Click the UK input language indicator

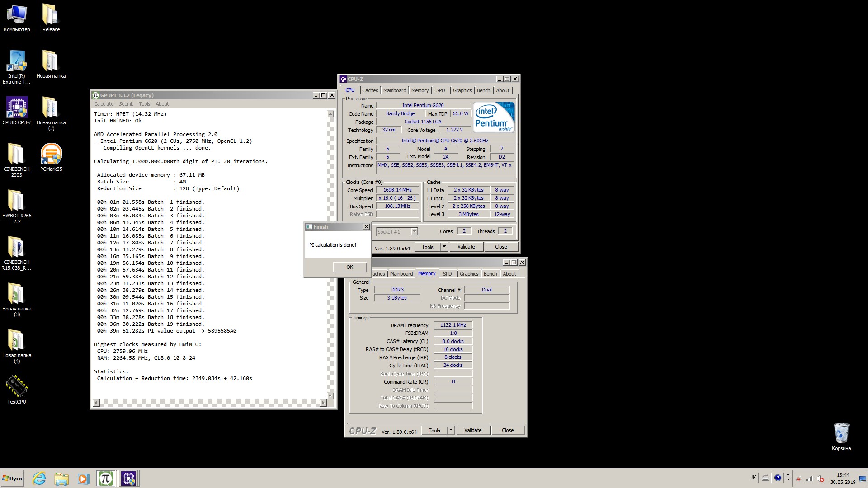(752, 478)
